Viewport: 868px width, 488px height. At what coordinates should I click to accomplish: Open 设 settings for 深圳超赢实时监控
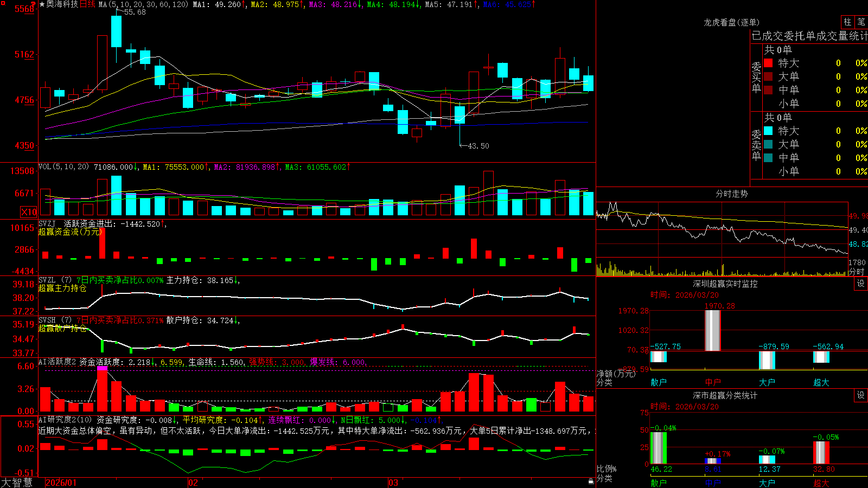click(x=861, y=284)
